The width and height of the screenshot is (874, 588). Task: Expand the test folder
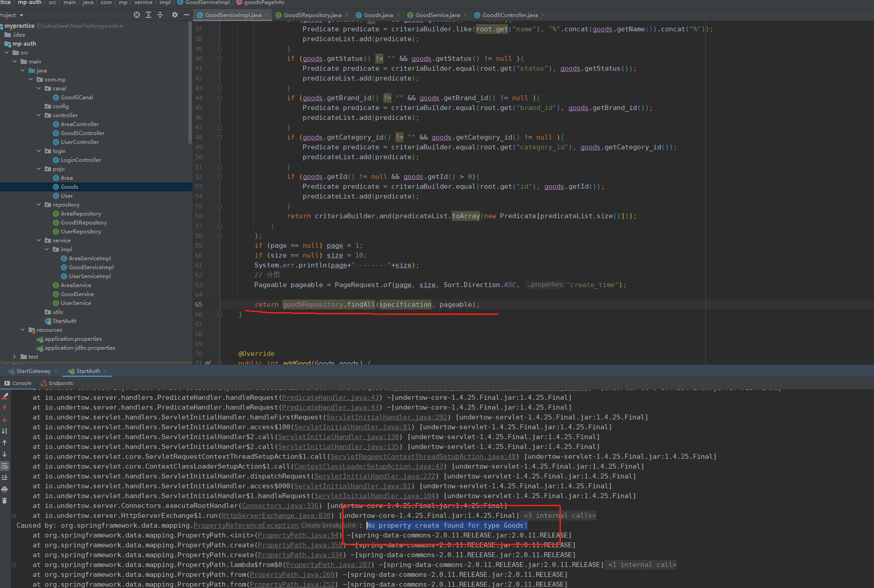pyautogui.click(x=15, y=357)
